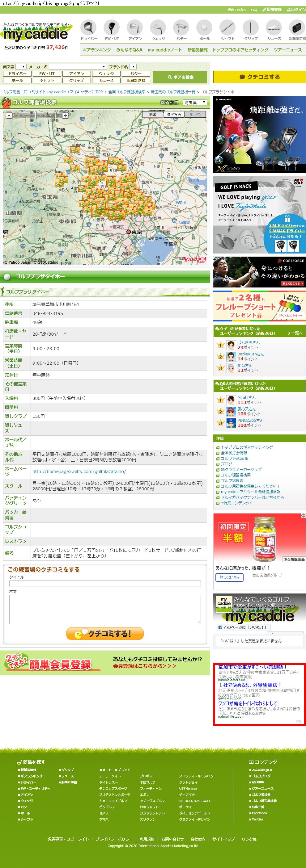
Task: Open the メーカー名 dropdown
Action: 78,67
